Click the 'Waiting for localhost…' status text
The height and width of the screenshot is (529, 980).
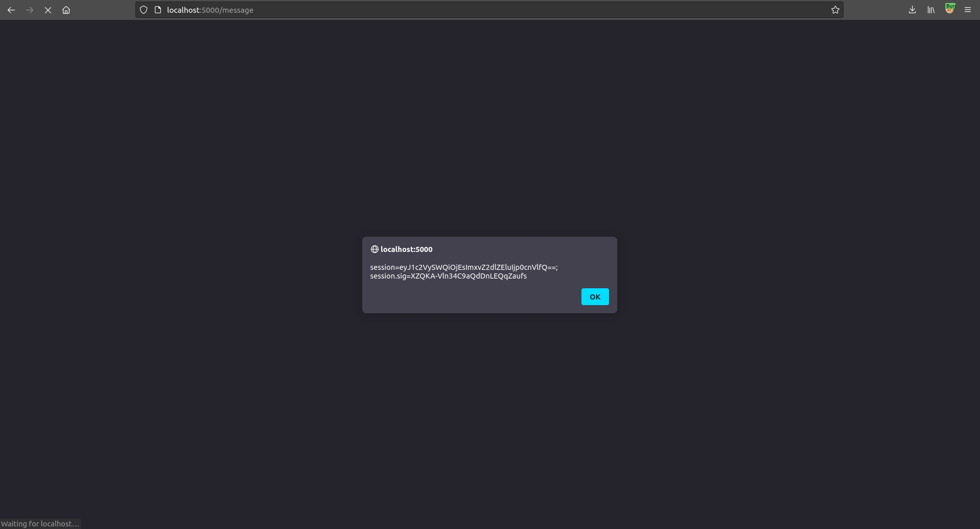click(40, 524)
